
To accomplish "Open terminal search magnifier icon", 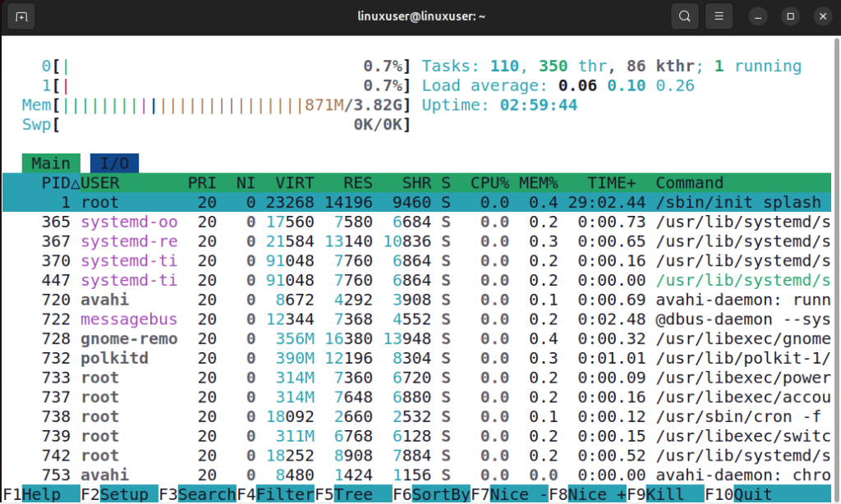I will point(684,16).
